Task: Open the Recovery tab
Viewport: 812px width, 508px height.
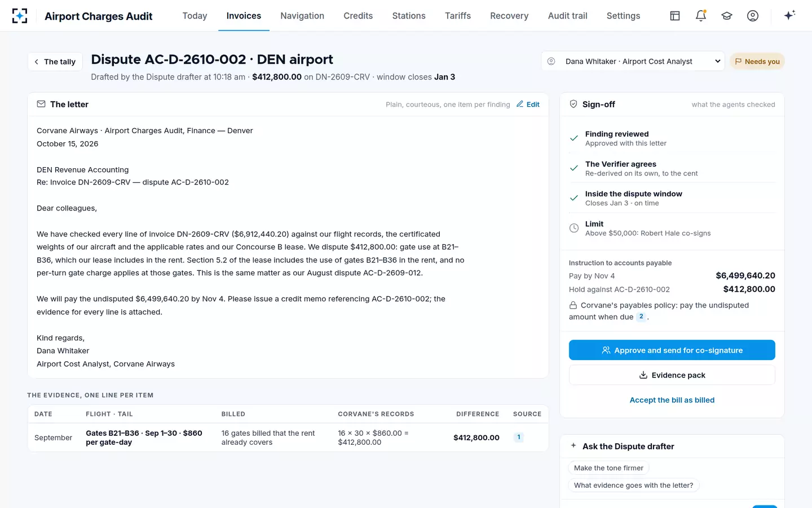Action: coord(509,16)
